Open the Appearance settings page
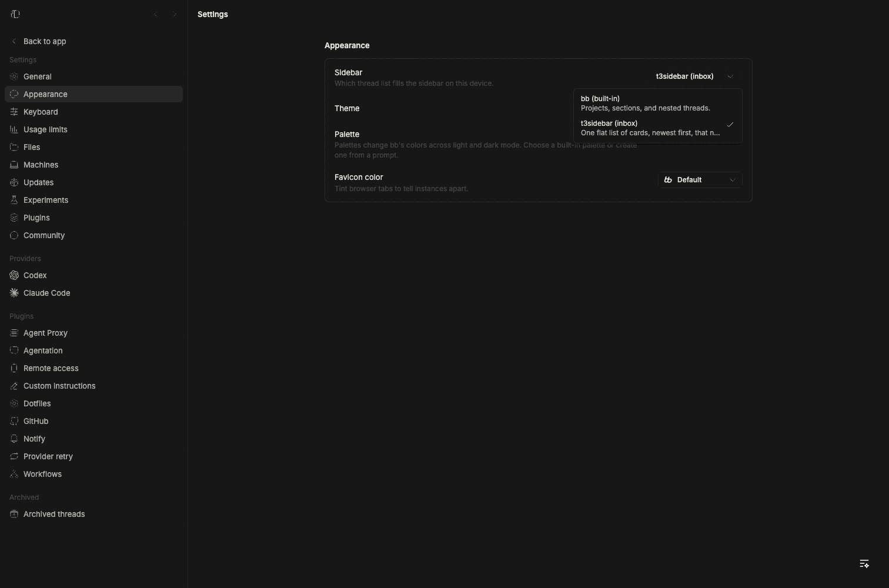The width and height of the screenshot is (889, 588). pyautogui.click(x=93, y=94)
